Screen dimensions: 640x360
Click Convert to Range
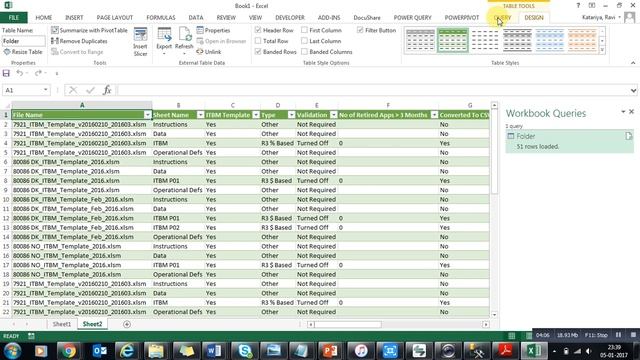77,52
